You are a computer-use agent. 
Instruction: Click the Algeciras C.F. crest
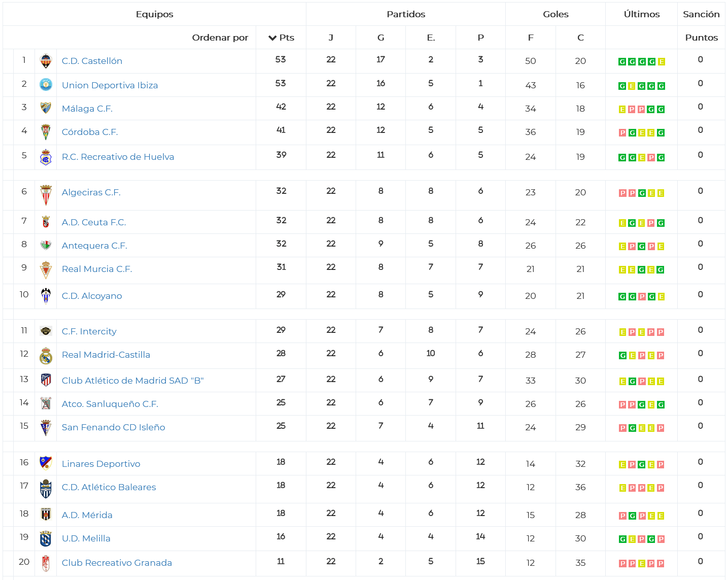46,195
